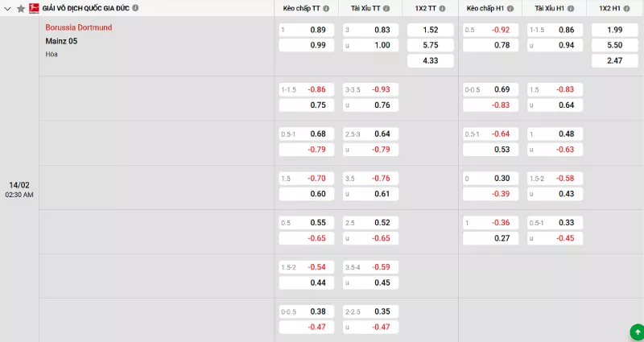Click info icon next to Kèo chấp H1

510,8
